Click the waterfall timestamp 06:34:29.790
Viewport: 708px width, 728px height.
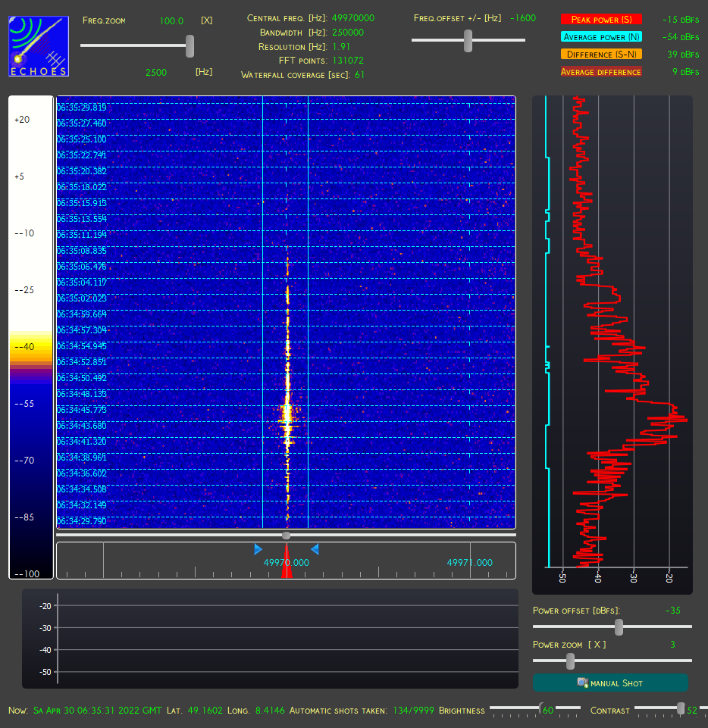tap(82, 521)
